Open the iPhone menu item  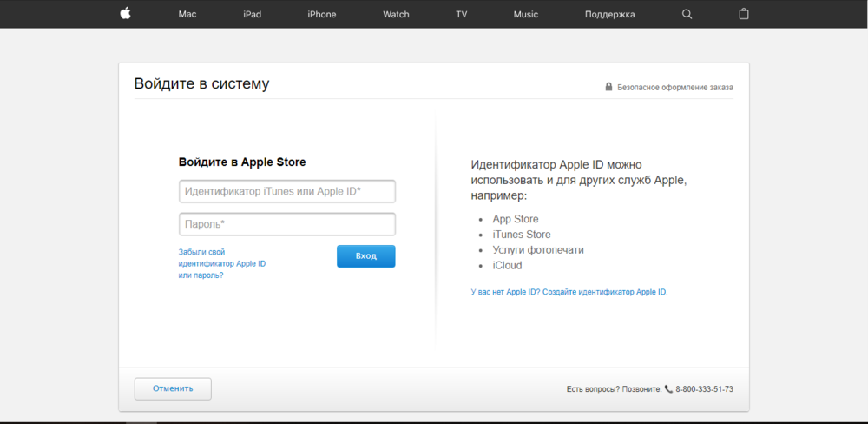[322, 15]
